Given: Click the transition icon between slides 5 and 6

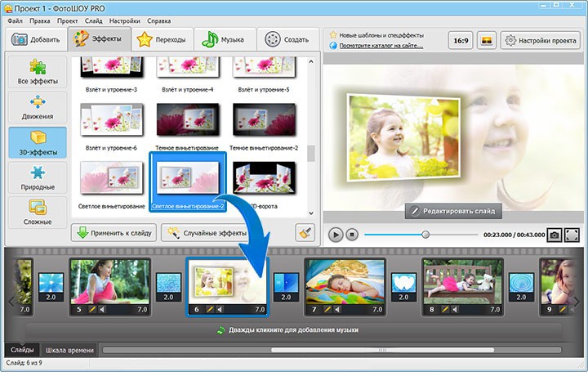Looking at the screenshot, I should (x=168, y=287).
